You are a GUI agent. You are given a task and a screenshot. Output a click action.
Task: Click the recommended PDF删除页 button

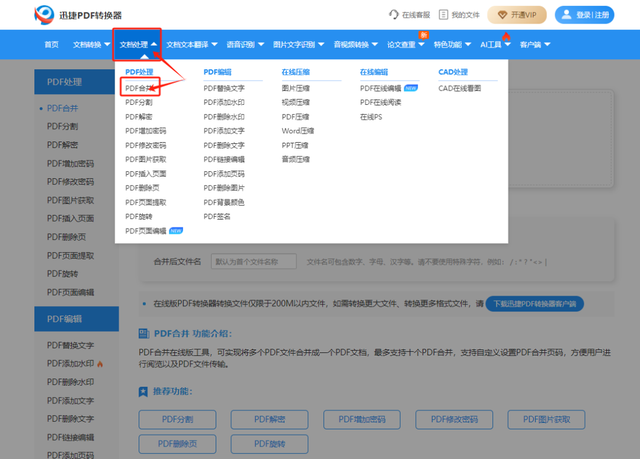pos(177,444)
